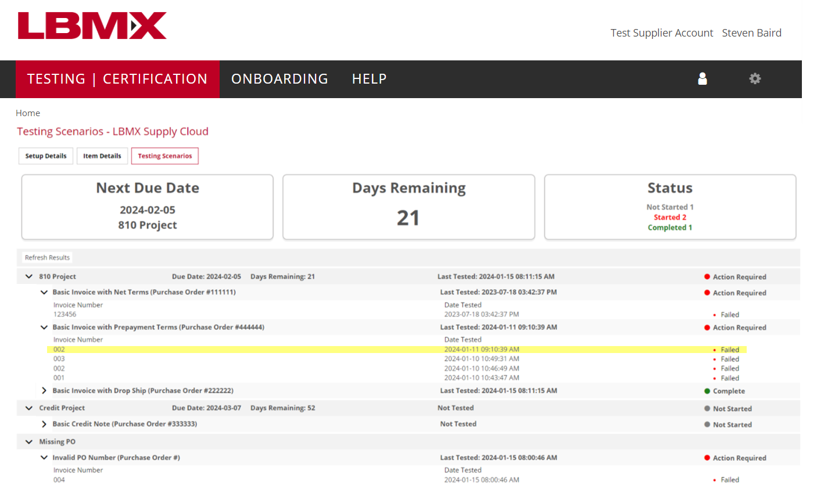The height and width of the screenshot is (504, 817).
Task: Expand Basic Credit Note scenario
Action: (44, 424)
